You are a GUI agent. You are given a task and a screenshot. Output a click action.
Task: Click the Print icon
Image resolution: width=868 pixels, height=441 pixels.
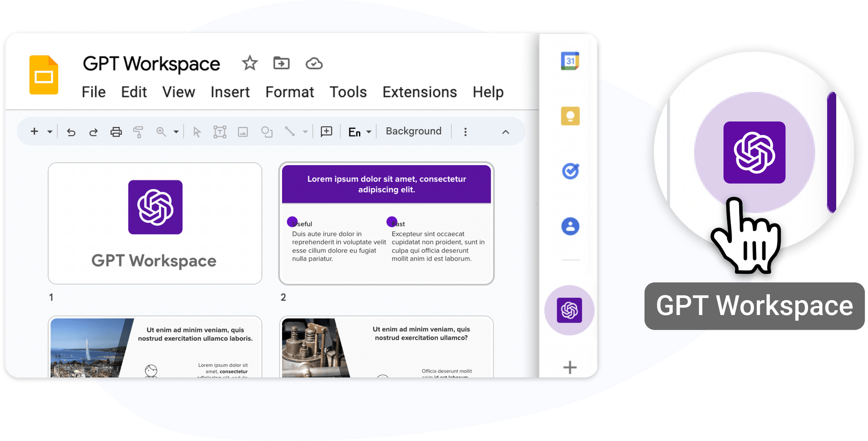pyautogui.click(x=116, y=132)
